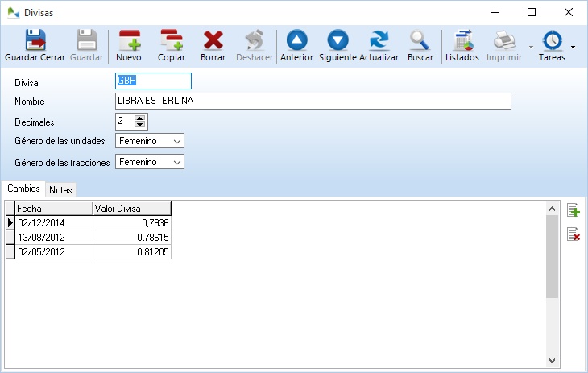Expand the Tareas dropdown arrow

tap(573, 47)
